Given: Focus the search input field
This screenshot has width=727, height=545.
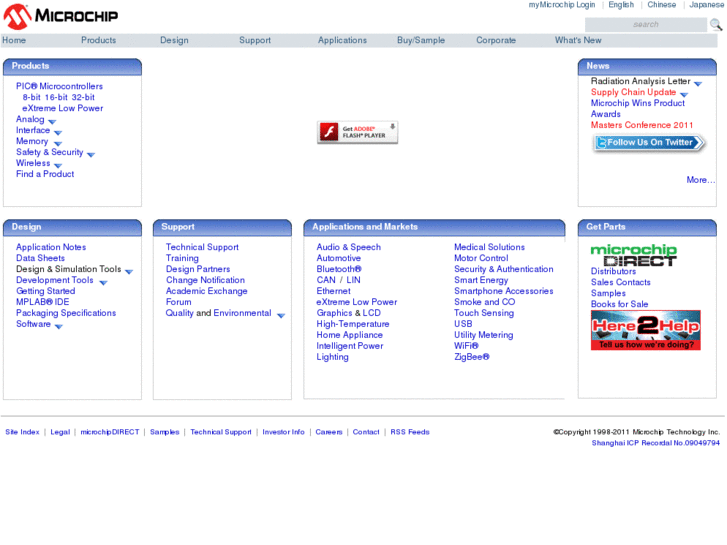Looking at the screenshot, I should [x=645, y=25].
